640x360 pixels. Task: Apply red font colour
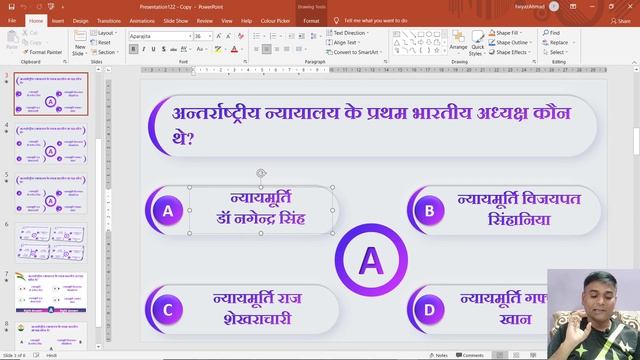tap(234, 49)
